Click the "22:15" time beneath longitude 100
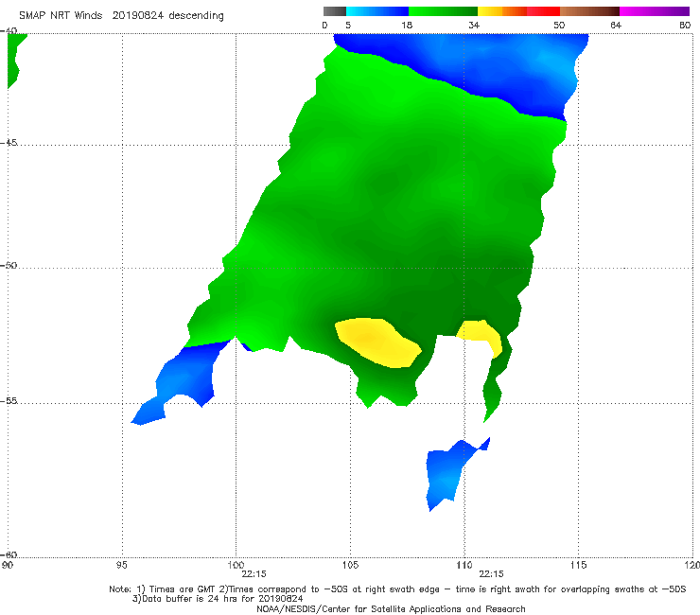Screen dimensions: 700x615 tap(254, 574)
